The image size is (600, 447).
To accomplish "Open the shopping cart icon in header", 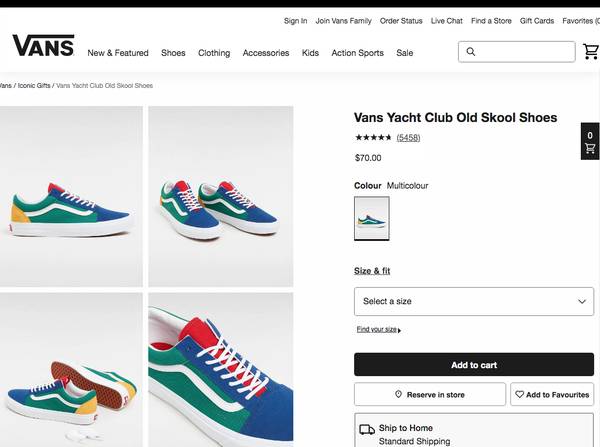I will tap(591, 52).
